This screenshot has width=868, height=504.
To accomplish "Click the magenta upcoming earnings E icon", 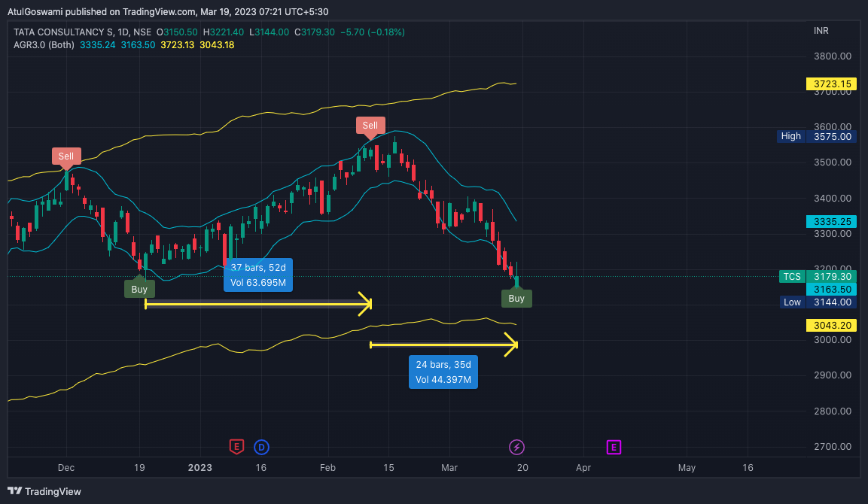I will [614, 447].
